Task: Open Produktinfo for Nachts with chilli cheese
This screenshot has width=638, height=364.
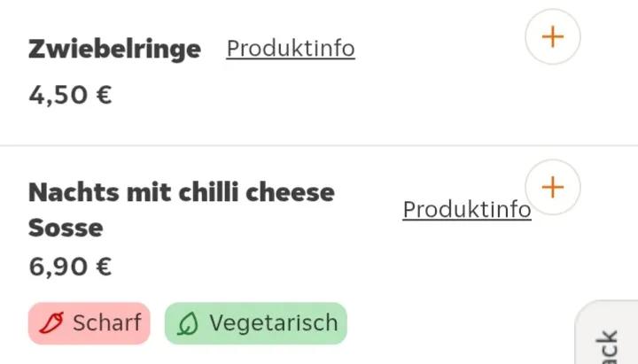Action: (466, 209)
